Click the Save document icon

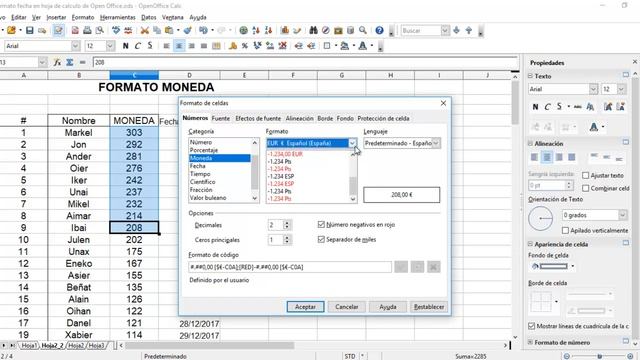[29, 30]
